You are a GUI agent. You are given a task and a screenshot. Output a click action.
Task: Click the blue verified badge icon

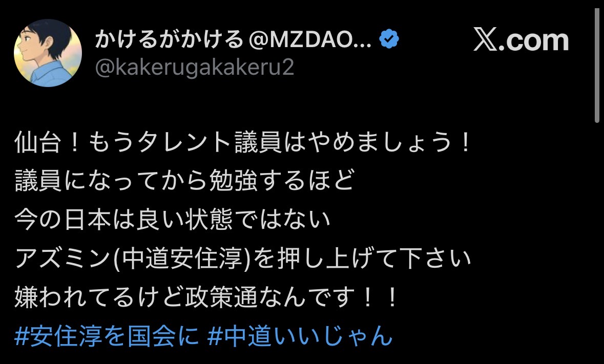point(389,39)
